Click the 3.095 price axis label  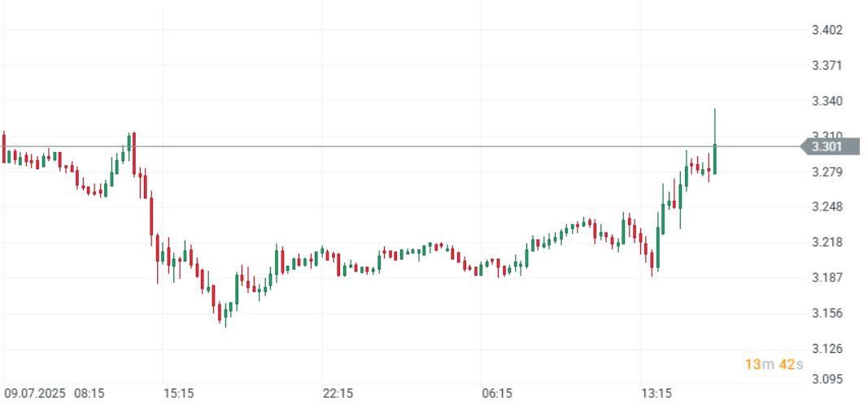pyautogui.click(x=827, y=380)
